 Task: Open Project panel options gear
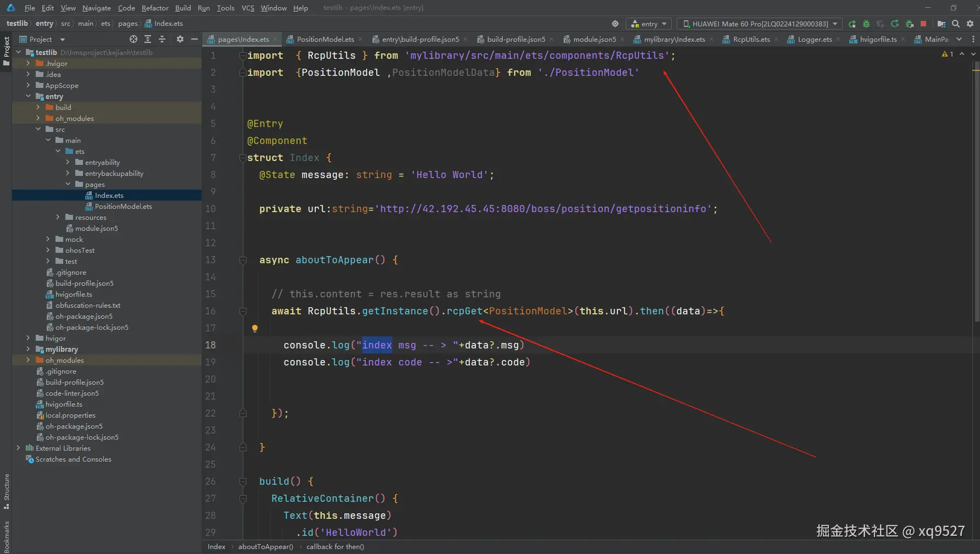point(180,39)
